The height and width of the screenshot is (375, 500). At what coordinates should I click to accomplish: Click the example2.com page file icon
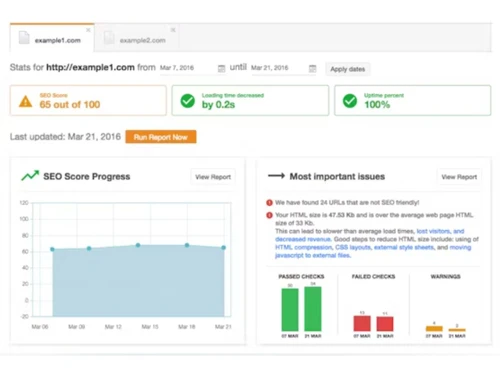(109, 37)
